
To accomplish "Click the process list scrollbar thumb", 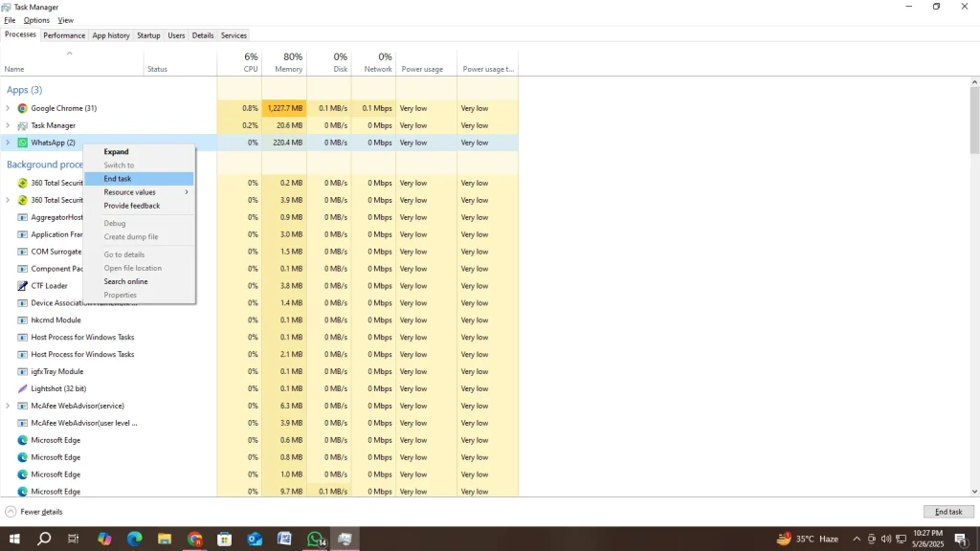I will [x=974, y=121].
